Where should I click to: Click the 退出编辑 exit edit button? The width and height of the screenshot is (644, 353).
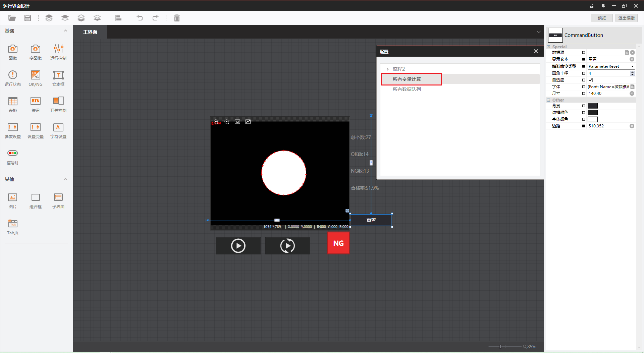pos(626,18)
